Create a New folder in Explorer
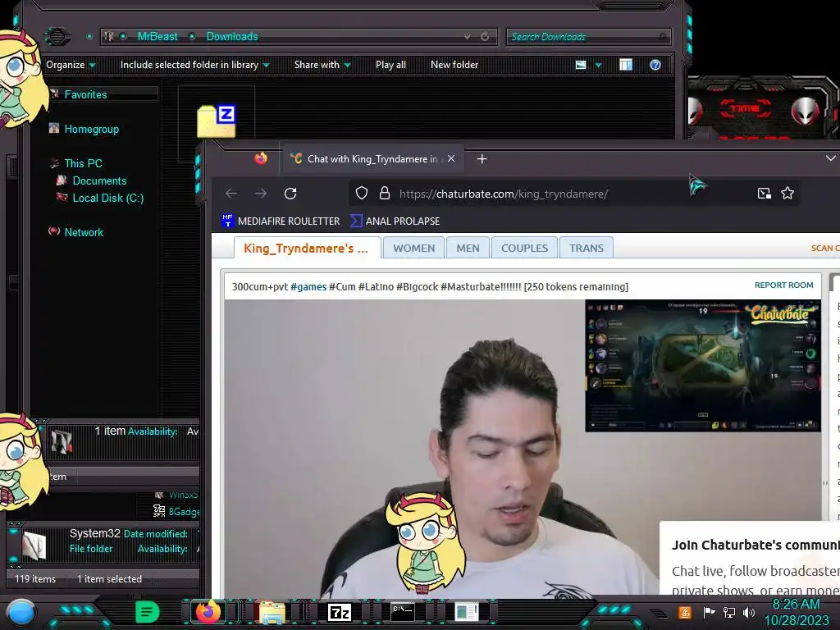 454,65
